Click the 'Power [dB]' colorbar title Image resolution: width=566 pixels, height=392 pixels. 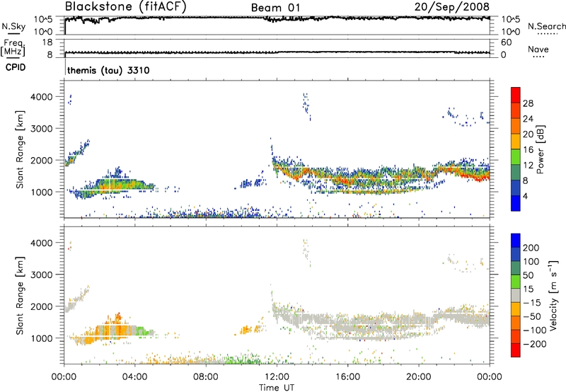[540, 149]
